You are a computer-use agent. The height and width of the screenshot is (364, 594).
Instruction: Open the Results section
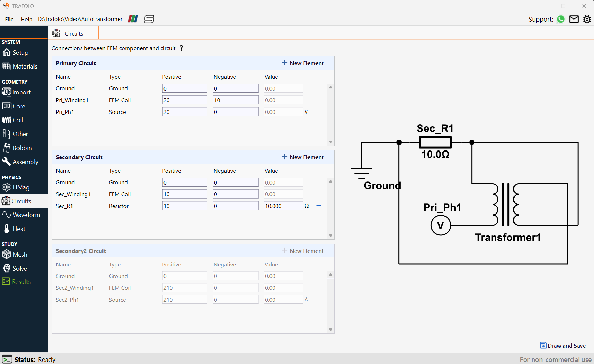(x=16, y=281)
